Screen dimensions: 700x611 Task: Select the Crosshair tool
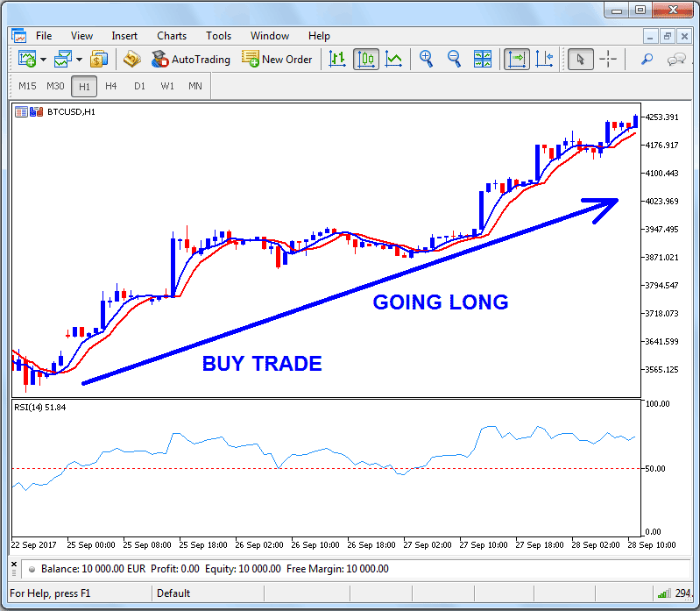pyautogui.click(x=608, y=59)
